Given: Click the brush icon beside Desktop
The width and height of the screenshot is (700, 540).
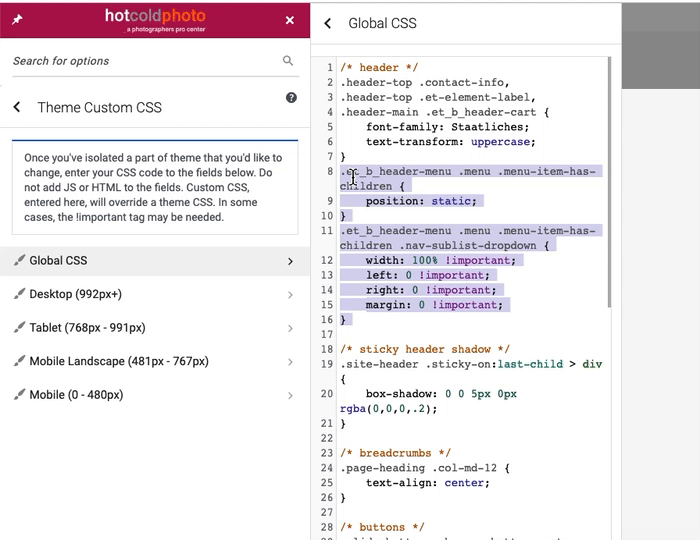Looking at the screenshot, I should click(19, 295).
